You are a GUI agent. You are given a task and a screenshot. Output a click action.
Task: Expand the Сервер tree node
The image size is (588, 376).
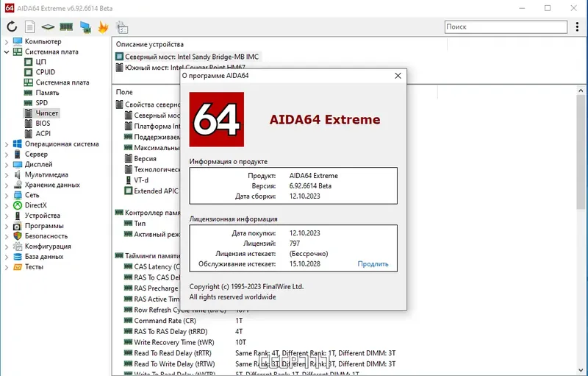(7, 155)
